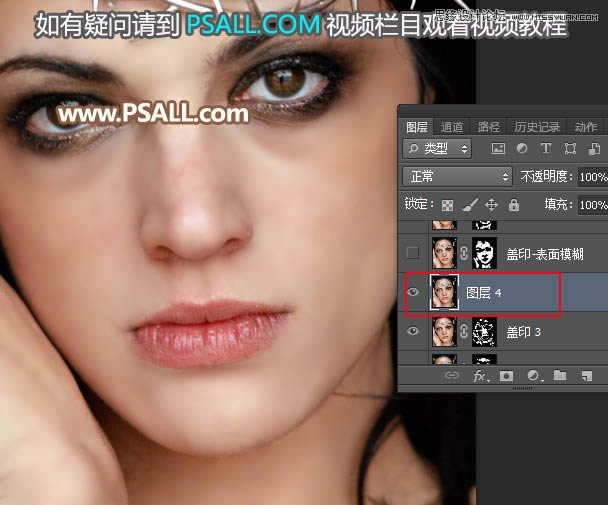Show the hidden 盖印-表面模糊 layer
608x505 pixels.
[412, 252]
